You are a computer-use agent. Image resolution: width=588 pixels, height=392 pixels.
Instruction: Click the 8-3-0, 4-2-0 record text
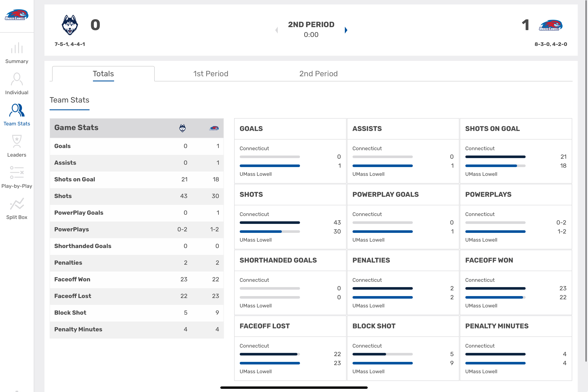click(551, 44)
